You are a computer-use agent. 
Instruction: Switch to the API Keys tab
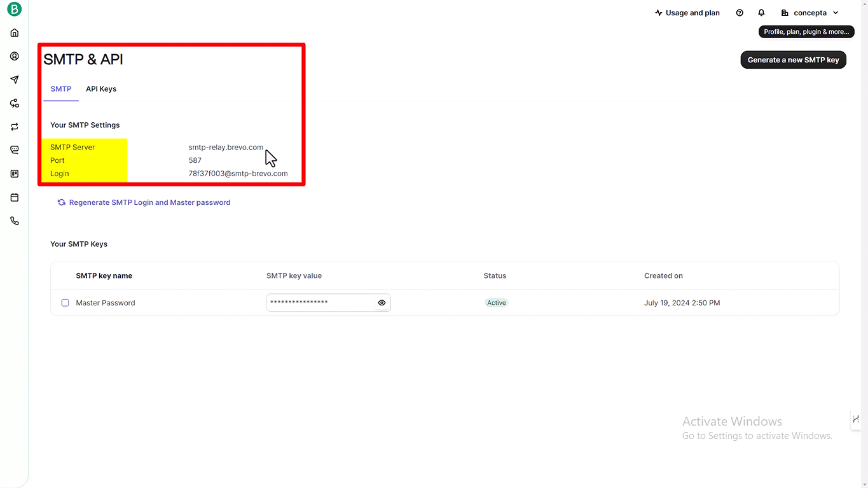[x=101, y=89]
